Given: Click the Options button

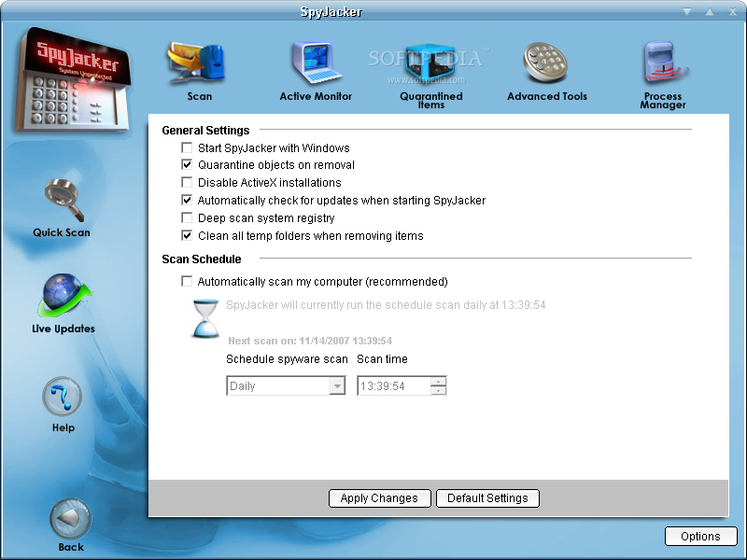Looking at the screenshot, I should click(701, 536).
